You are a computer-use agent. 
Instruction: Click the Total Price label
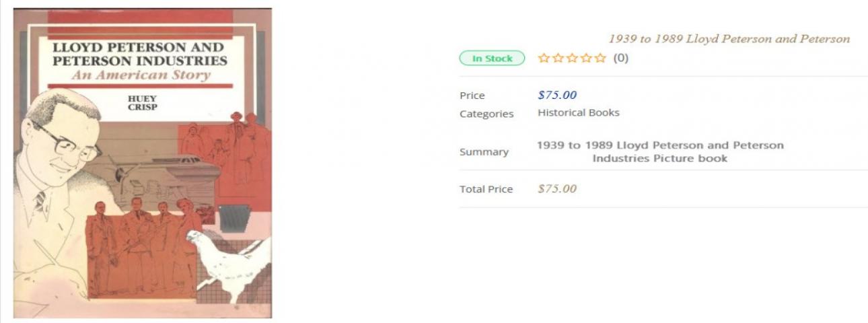tap(486, 189)
